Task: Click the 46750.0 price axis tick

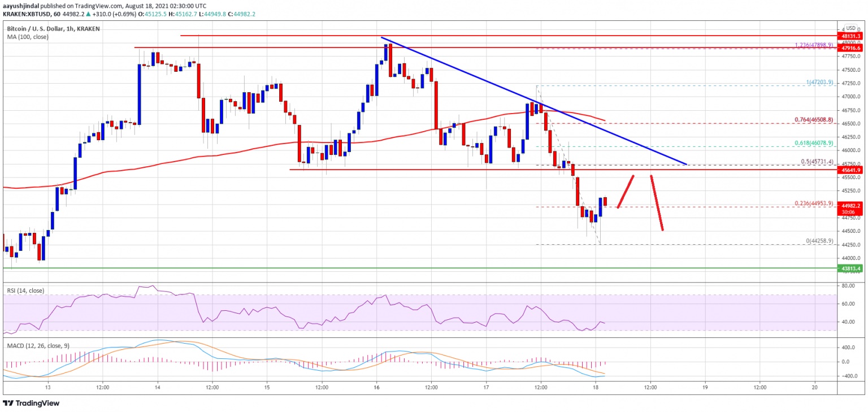Action: [x=852, y=110]
